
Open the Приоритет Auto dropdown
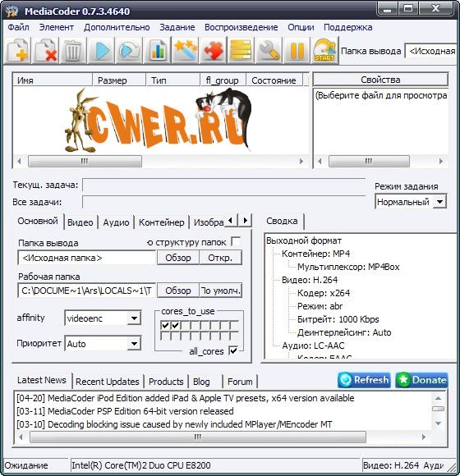(x=134, y=344)
